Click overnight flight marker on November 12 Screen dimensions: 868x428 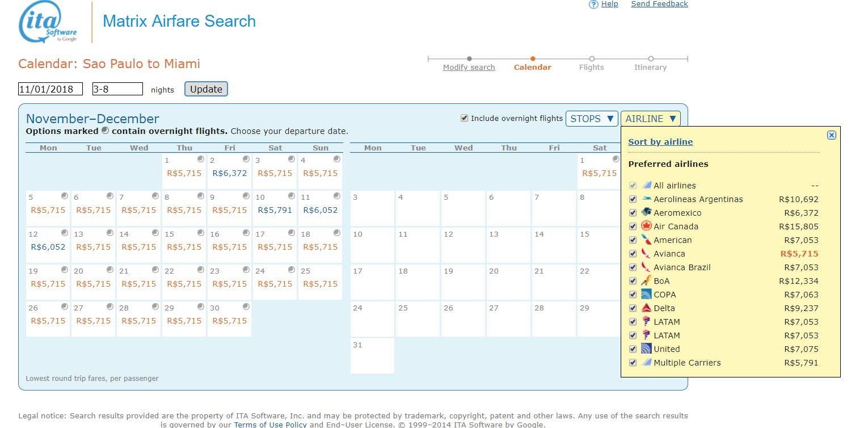coord(65,233)
